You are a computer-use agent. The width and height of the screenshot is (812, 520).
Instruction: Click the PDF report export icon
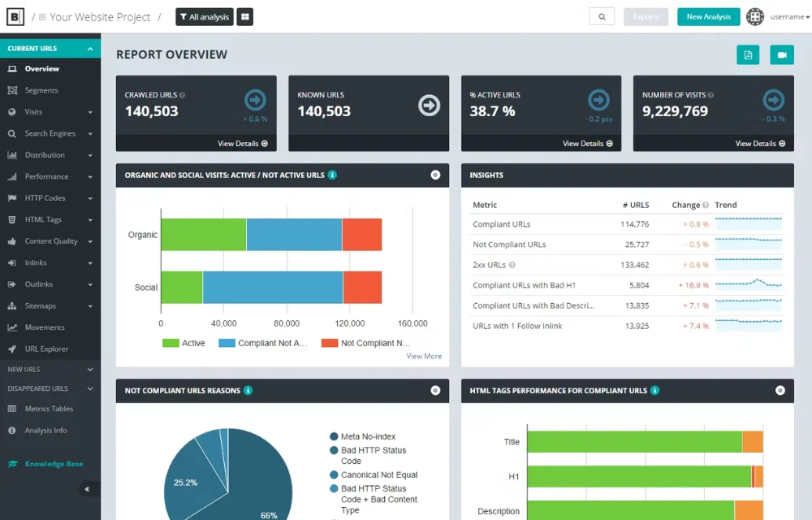coord(748,54)
